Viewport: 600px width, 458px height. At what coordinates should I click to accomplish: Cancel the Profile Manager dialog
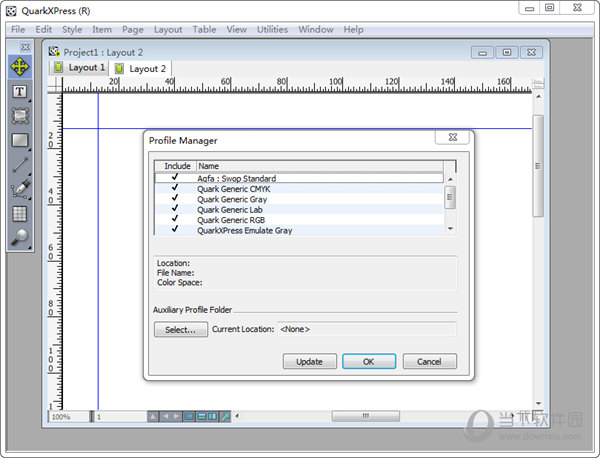pos(429,361)
